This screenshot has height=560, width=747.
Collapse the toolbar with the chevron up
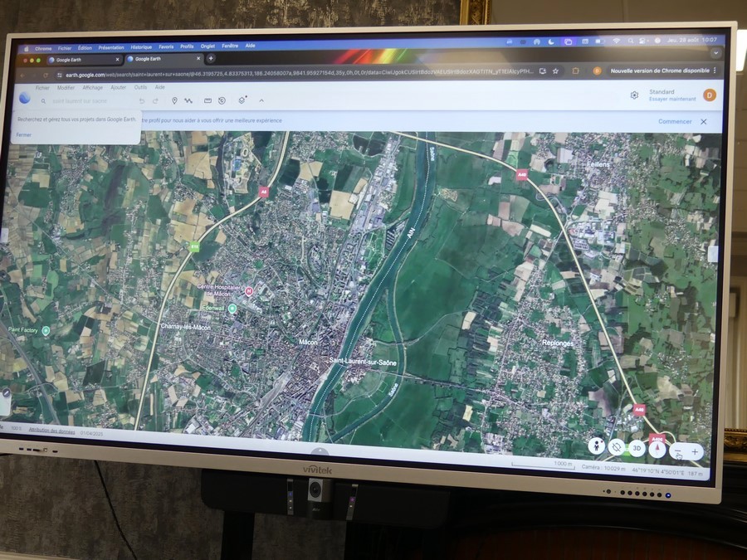261,100
